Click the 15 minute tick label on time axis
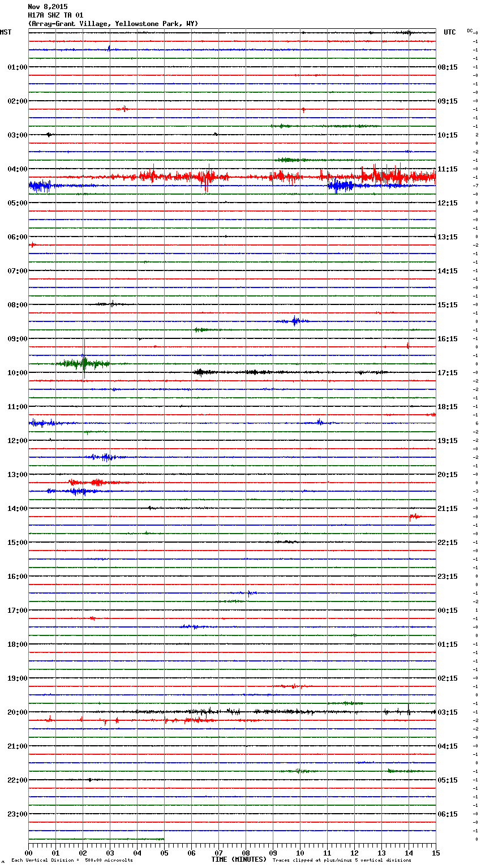 point(436,853)
